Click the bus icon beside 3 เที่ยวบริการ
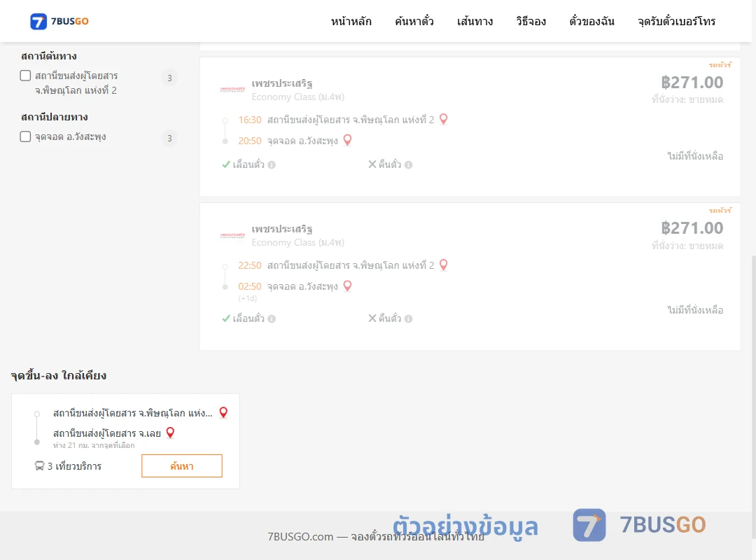 click(39, 466)
